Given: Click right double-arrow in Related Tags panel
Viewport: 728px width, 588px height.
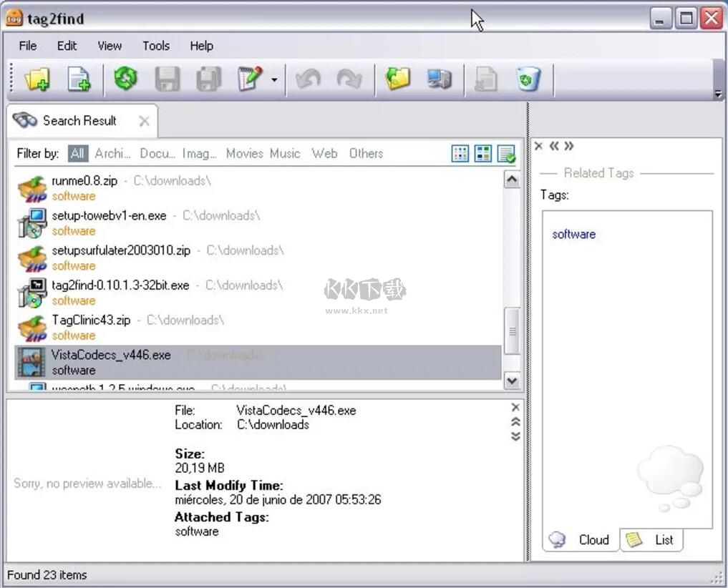Looking at the screenshot, I should tap(569, 146).
